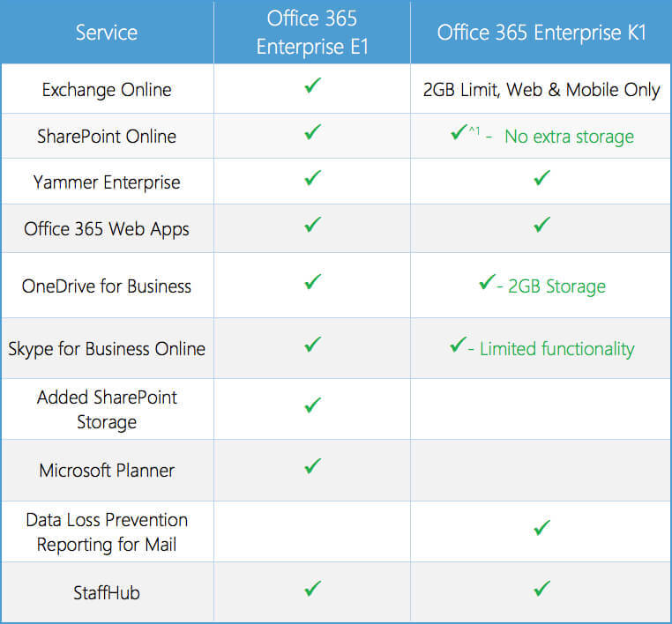The height and width of the screenshot is (624, 672).
Task: Click the '2GB Limit, Web & Mobile Only' text
Action: [x=541, y=90]
